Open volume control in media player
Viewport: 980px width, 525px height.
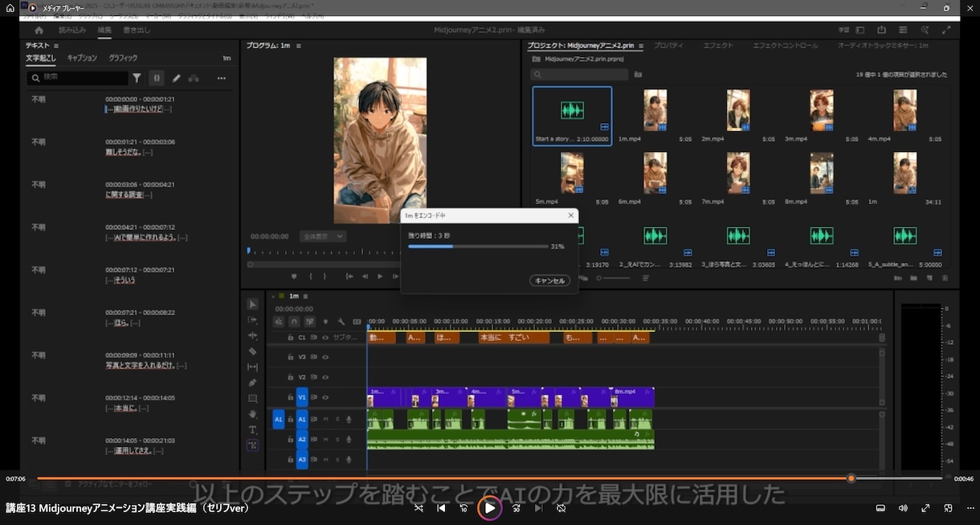[x=903, y=508]
